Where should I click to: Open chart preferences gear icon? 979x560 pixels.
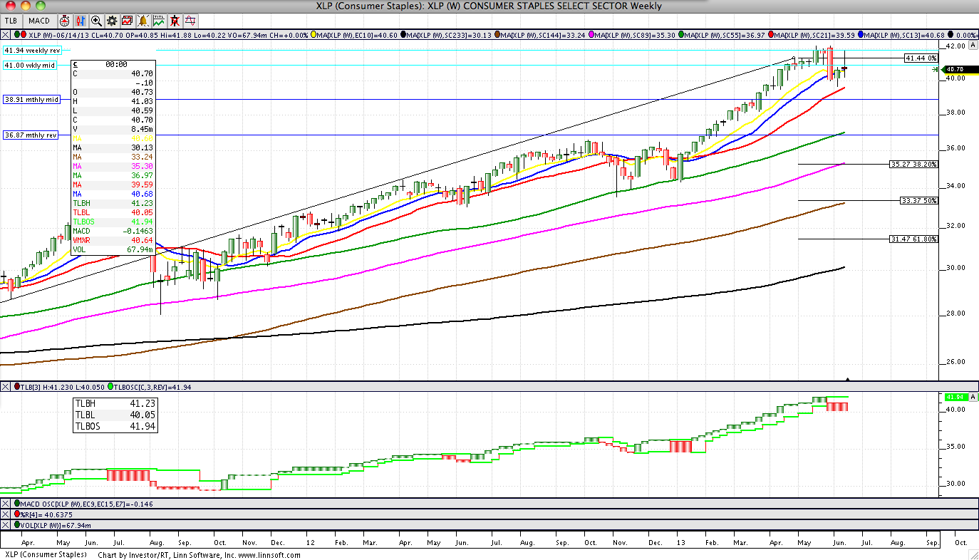coord(112,21)
